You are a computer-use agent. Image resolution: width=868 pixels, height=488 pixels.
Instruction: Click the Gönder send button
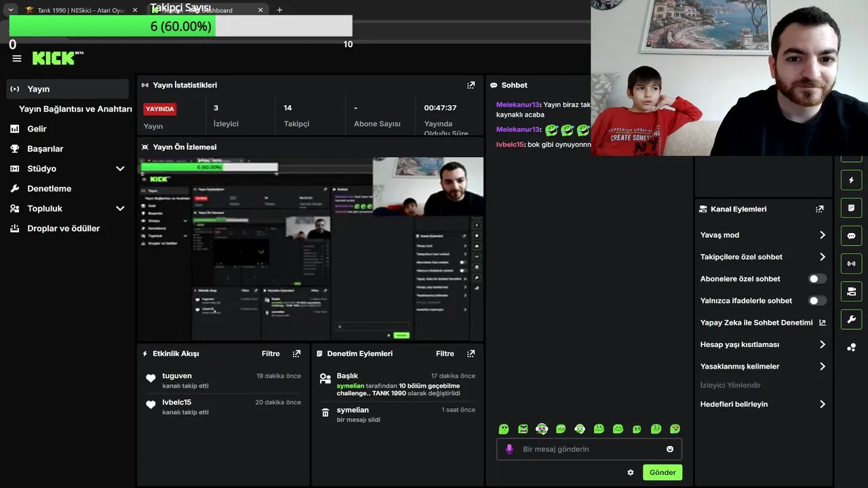pyautogui.click(x=663, y=472)
